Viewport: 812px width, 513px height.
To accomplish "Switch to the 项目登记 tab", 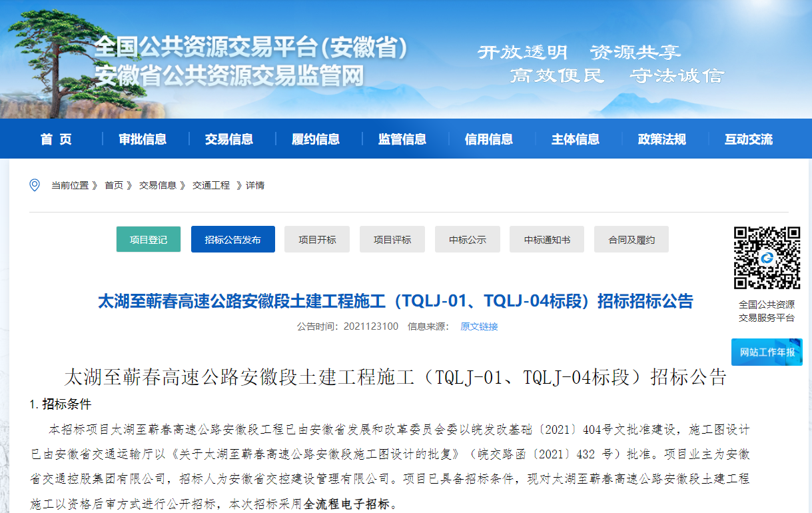I will pos(149,240).
